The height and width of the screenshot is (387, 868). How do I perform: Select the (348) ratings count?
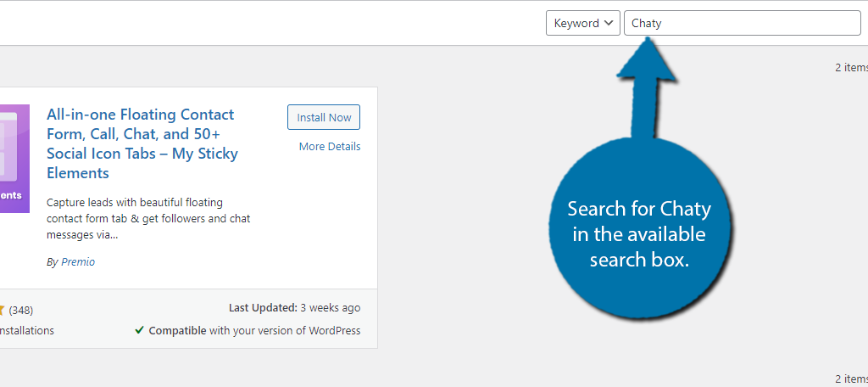[20, 310]
